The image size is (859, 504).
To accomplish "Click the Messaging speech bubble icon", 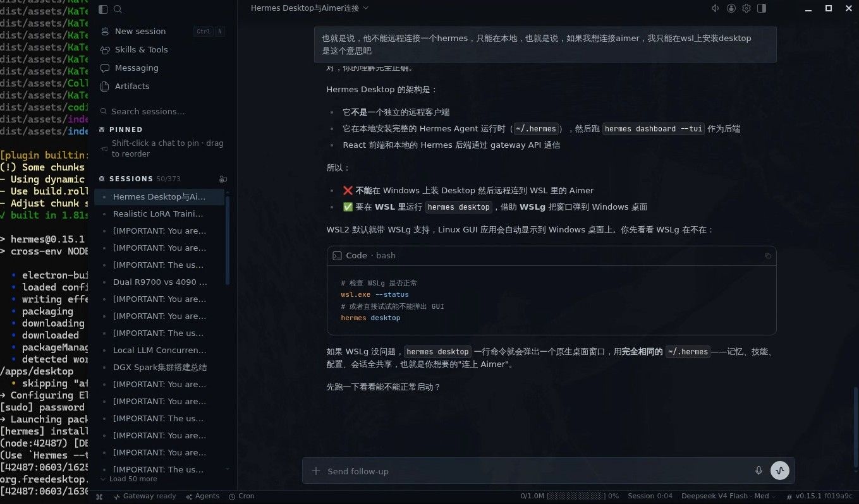I will click(x=105, y=68).
